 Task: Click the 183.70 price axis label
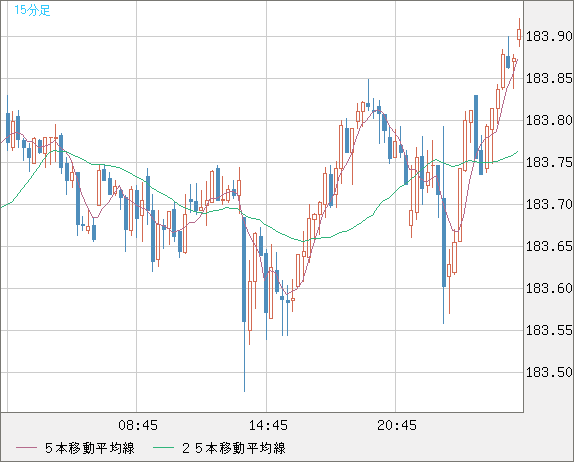pyautogui.click(x=549, y=204)
